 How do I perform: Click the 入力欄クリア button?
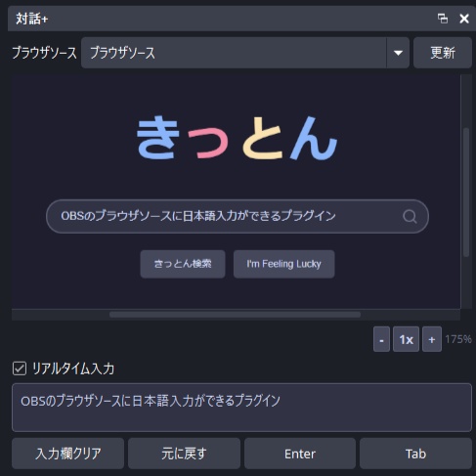pyautogui.click(x=67, y=454)
